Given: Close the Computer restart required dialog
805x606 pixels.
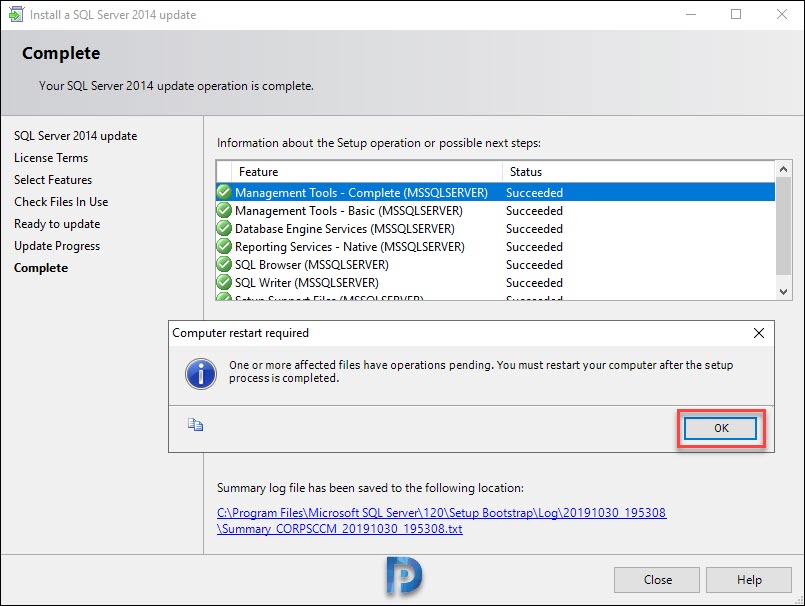Looking at the screenshot, I should 759,333.
